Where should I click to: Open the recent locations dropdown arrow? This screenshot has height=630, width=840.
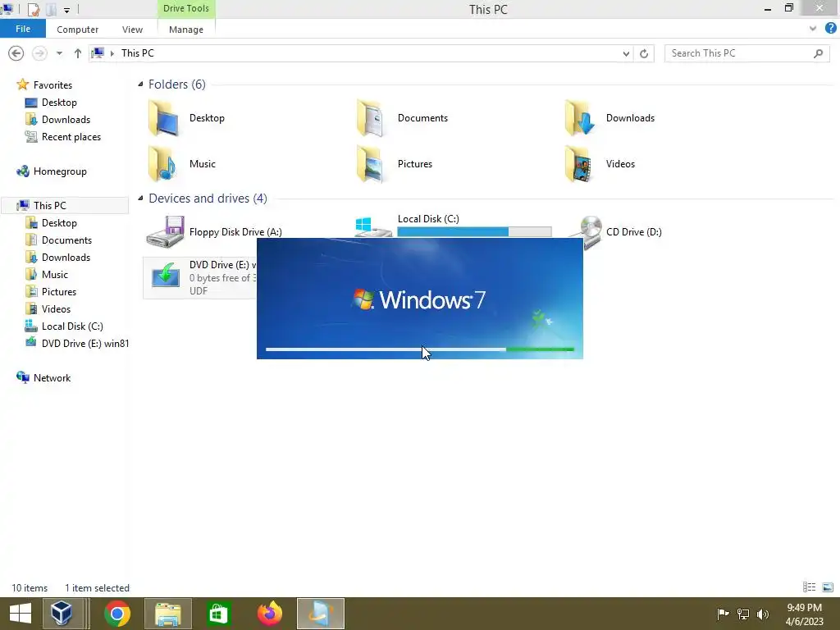[59, 53]
